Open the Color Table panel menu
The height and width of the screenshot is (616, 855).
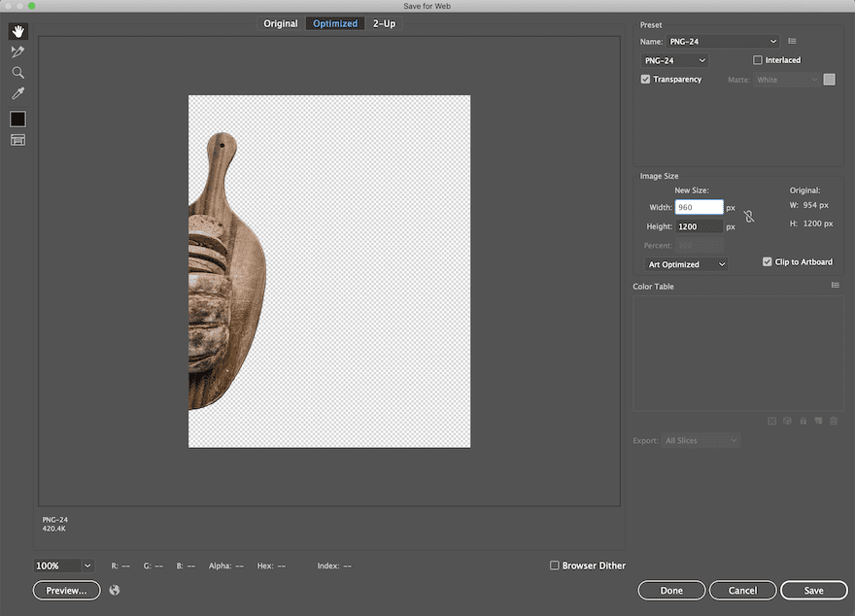coord(835,286)
